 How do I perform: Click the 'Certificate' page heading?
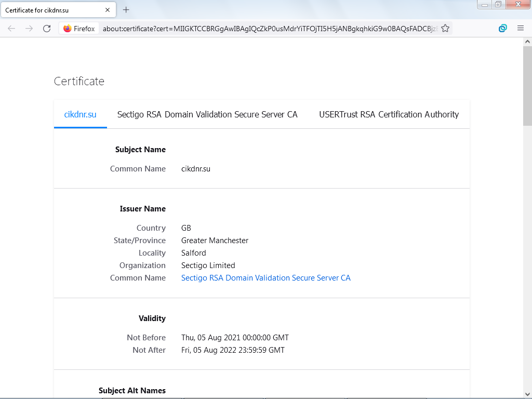[79, 82]
